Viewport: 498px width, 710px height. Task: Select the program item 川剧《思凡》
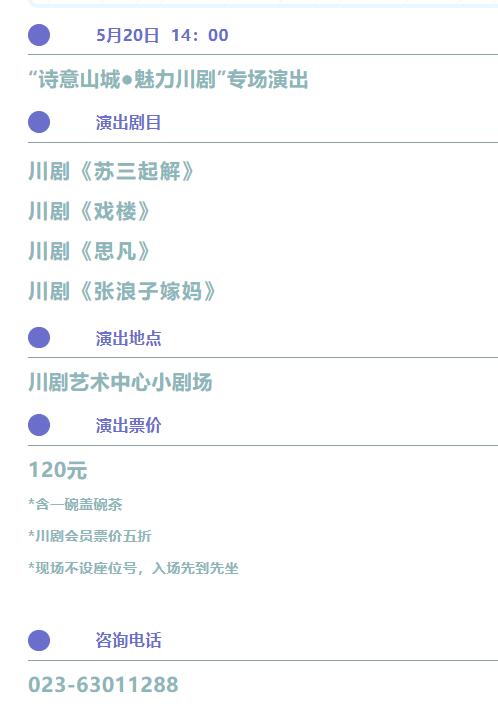(89, 251)
